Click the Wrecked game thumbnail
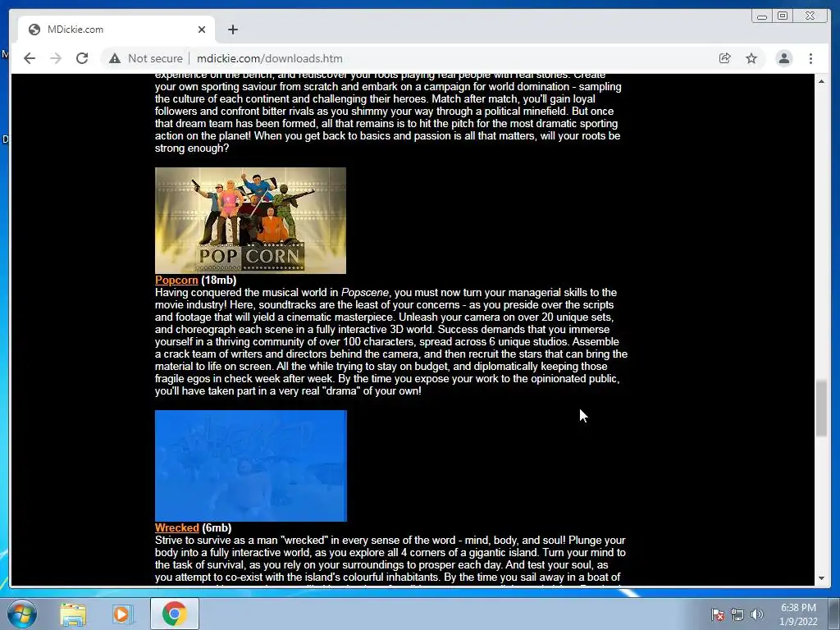 [x=251, y=466]
